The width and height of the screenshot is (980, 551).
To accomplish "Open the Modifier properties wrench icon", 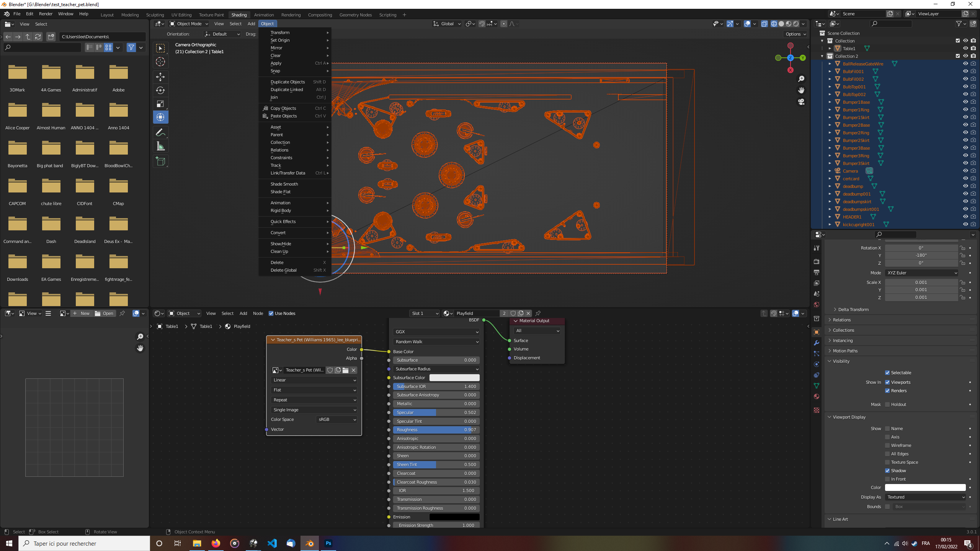I will tap(817, 343).
